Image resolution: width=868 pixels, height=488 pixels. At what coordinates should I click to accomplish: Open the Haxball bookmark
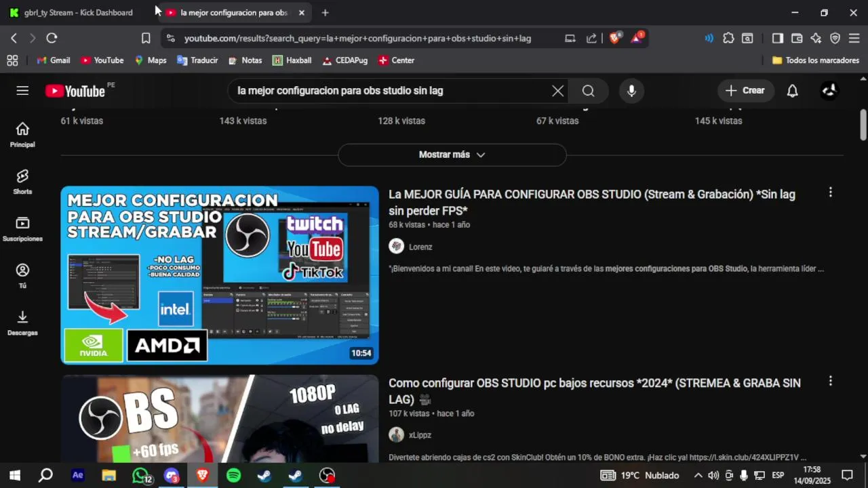click(x=292, y=60)
